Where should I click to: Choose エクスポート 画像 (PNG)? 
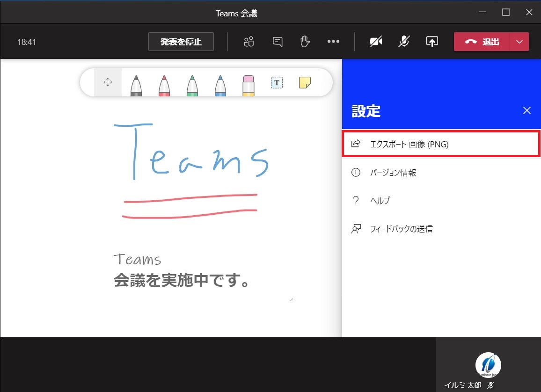441,144
